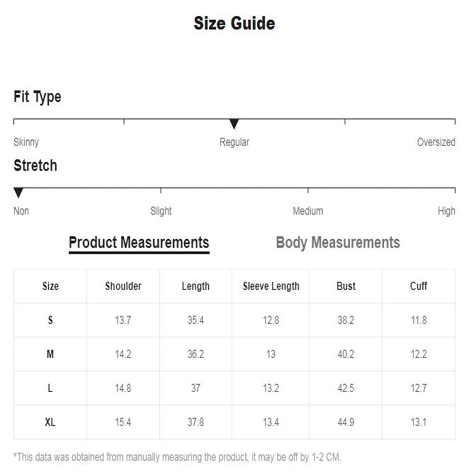
Task: Click the Stretch triangle marker at Non
Action: pos(19,193)
